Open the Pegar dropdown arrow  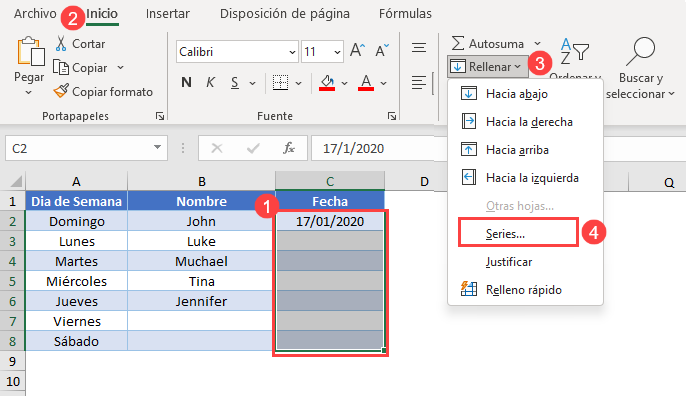tap(28, 92)
